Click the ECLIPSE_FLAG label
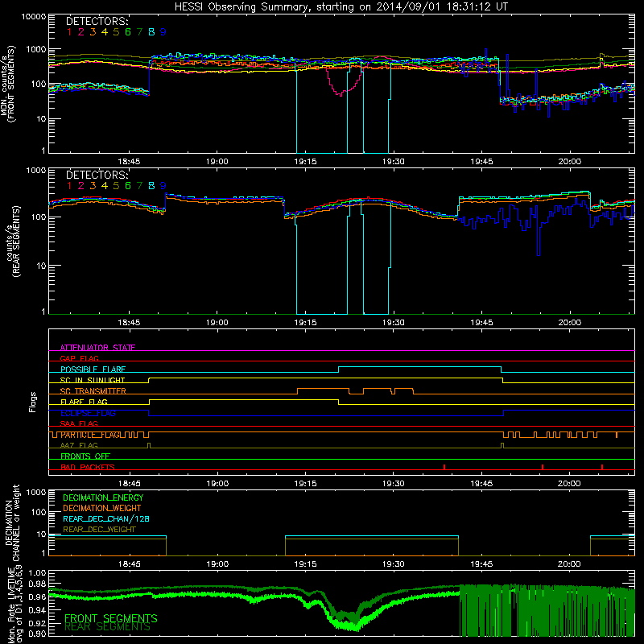The height and width of the screenshot is (644, 644). tap(88, 413)
